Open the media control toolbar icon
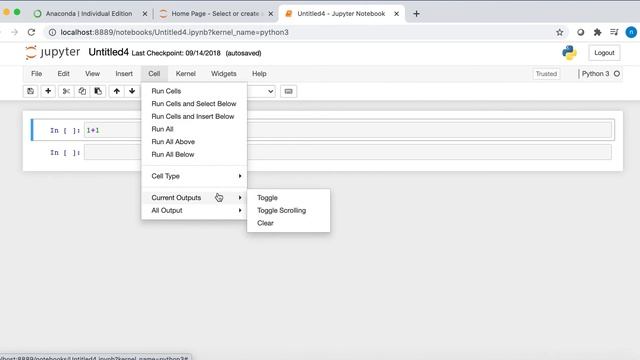 tap(614, 32)
